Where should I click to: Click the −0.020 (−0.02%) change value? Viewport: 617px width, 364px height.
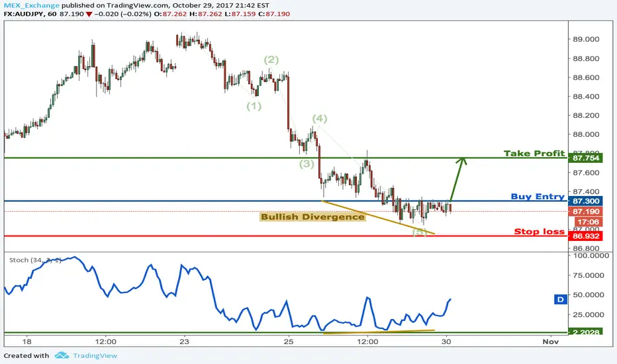click(123, 14)
